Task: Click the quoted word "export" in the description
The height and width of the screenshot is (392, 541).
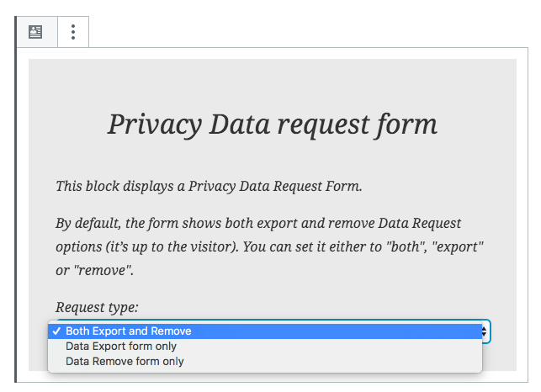Action: click(x=458, y=247)
